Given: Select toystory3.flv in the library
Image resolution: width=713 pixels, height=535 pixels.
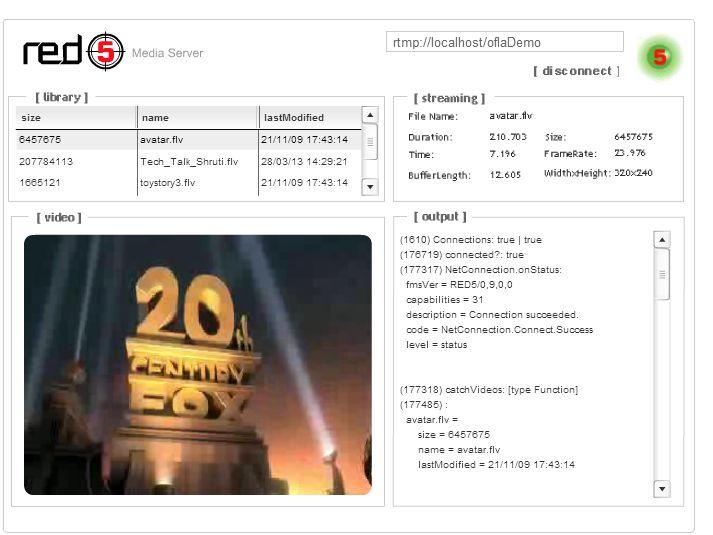Looking at the screenshot, I should click(x=189, y=183).
